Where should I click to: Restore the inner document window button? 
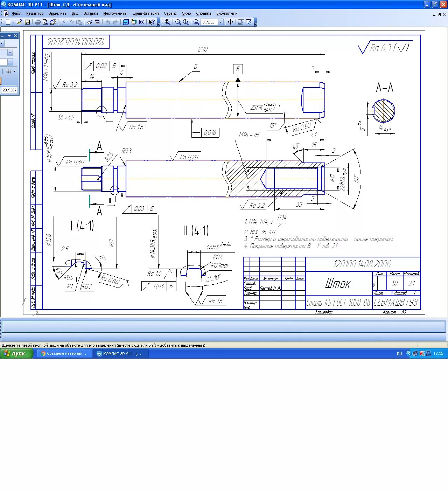440,15
